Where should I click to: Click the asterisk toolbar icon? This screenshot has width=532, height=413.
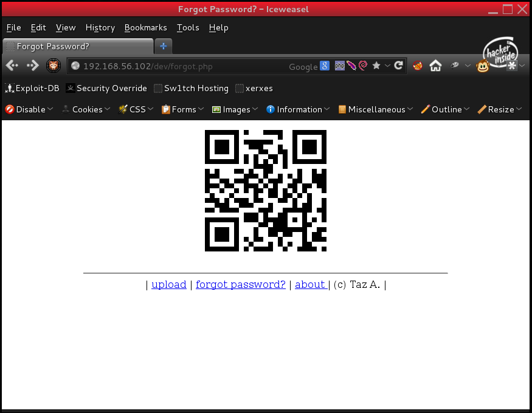(512, 66)
